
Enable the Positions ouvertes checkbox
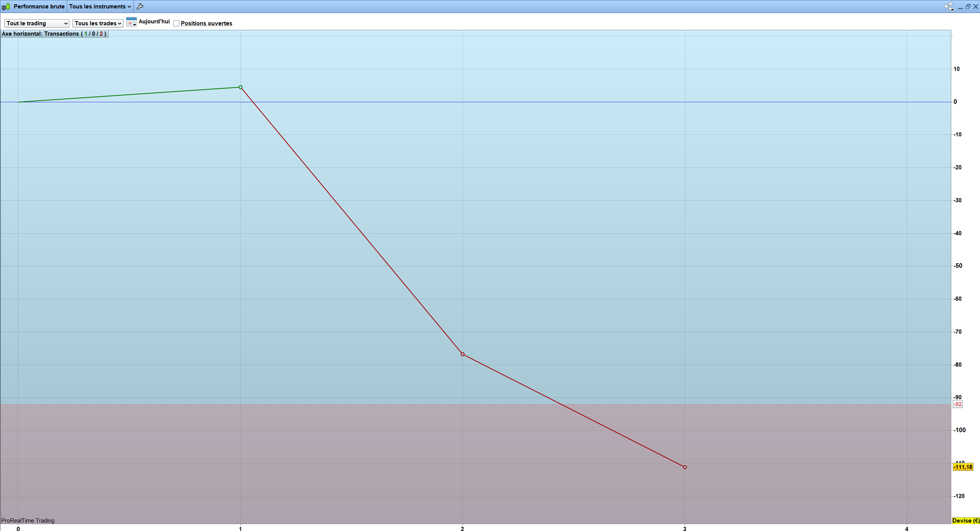pyautogui.click(x=176, y=23)
